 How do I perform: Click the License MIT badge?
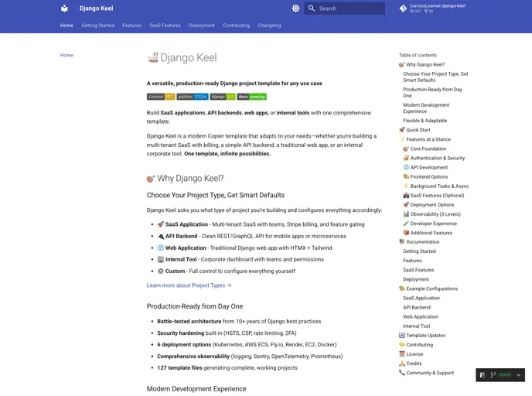click(x=161, y=97)
